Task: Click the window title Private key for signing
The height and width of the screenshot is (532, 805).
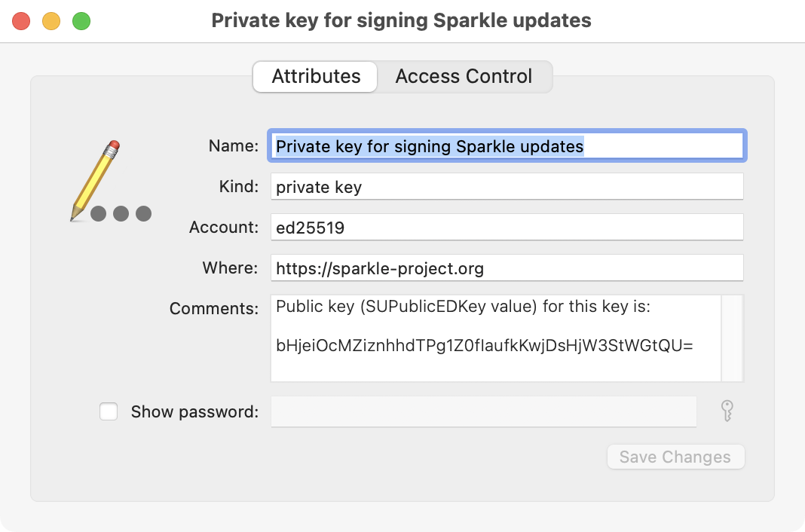Action: 402,20
